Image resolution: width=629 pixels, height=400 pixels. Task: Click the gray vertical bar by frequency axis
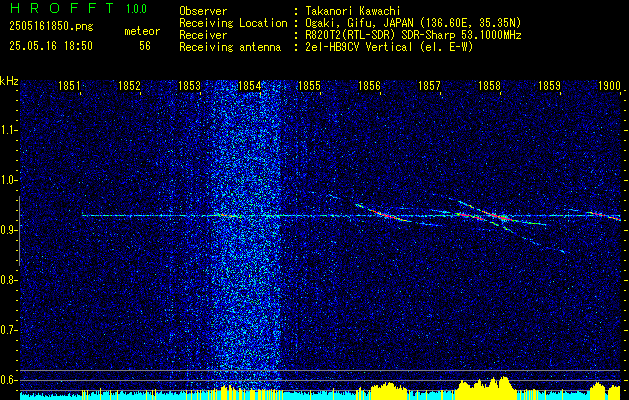(x=19, y=231)
